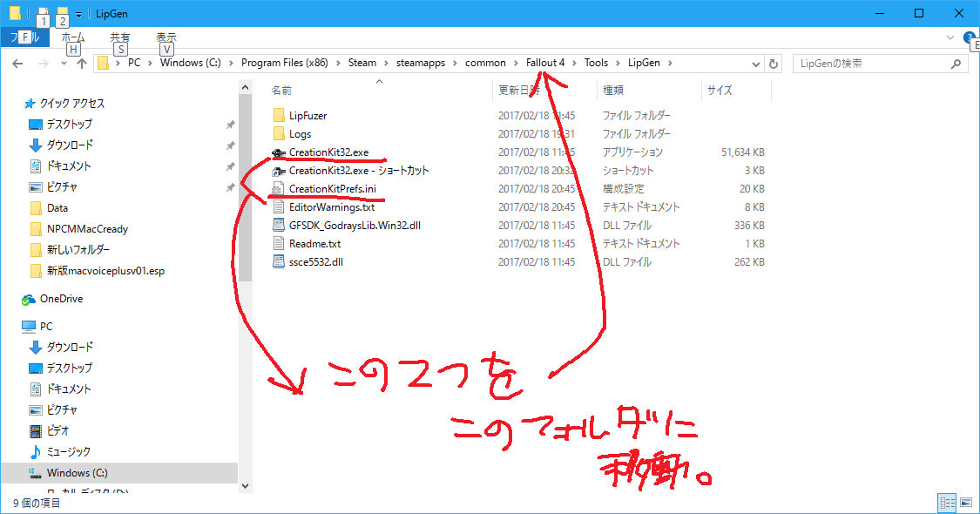Screen dimensions: 980x514
Task: Open デスクトップ under Quick Access
Action: tap(69, 124)
